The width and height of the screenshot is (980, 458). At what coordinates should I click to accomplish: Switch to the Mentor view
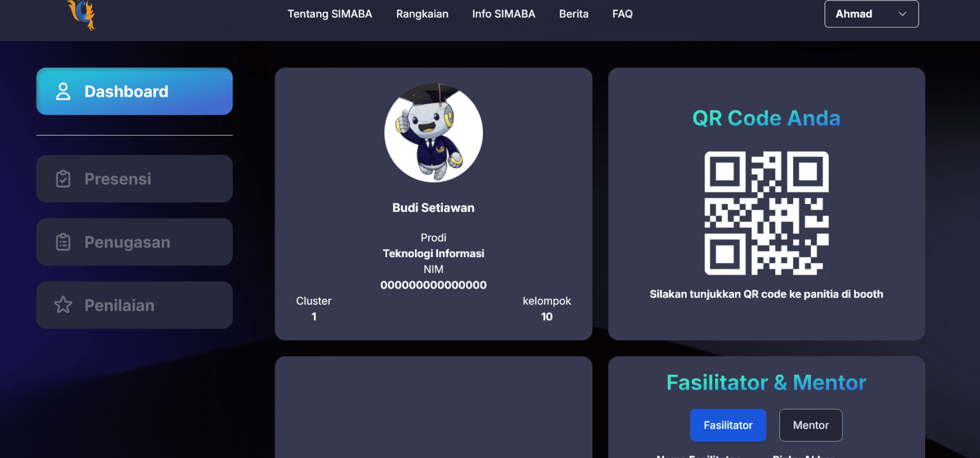coord(811,425)
